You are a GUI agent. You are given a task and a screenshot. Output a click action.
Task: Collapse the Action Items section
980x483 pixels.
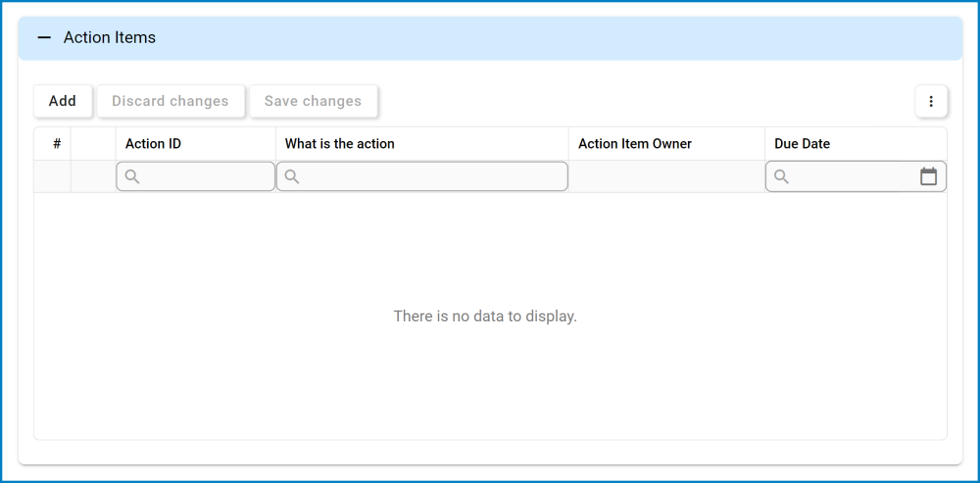click(44, 38)
